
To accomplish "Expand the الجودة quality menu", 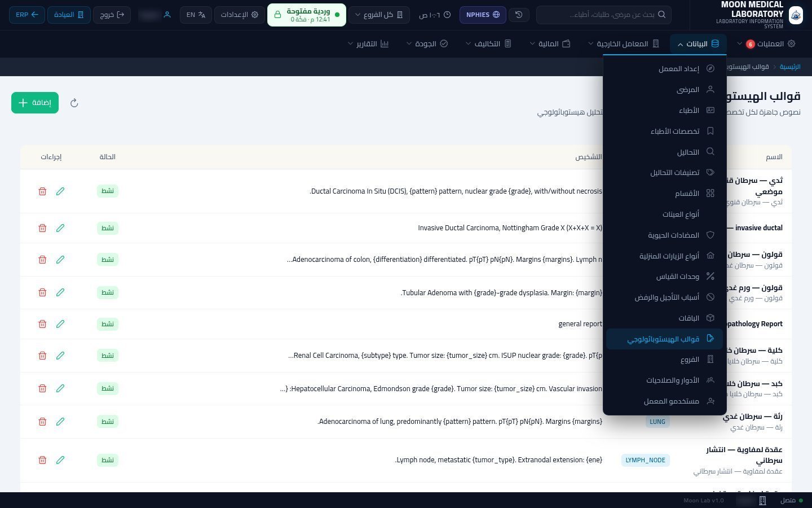I will pyautogui.click(x=427, y=44).
